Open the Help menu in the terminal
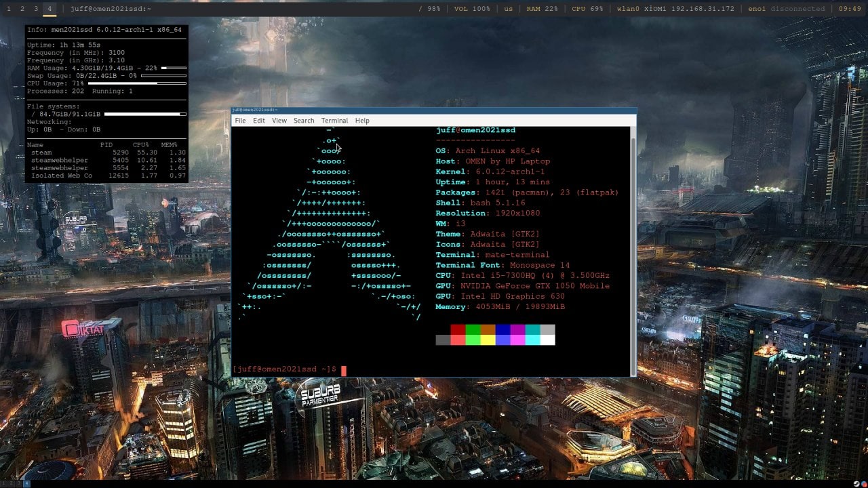The width and height of the screenshot is (868, 488). [x=362, y=121]
